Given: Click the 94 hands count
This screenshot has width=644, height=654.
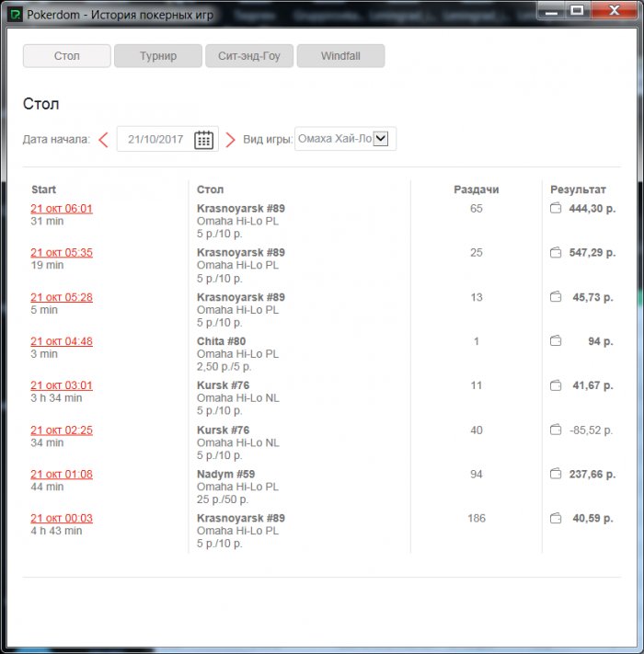Looking at the screenshot, I should (x=477, y=474).
